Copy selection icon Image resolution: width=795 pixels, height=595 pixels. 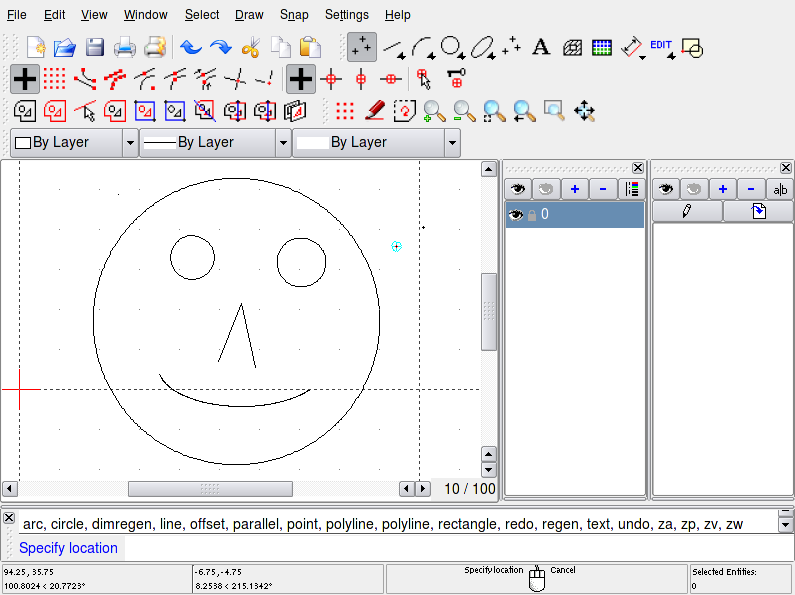(280, 48)
